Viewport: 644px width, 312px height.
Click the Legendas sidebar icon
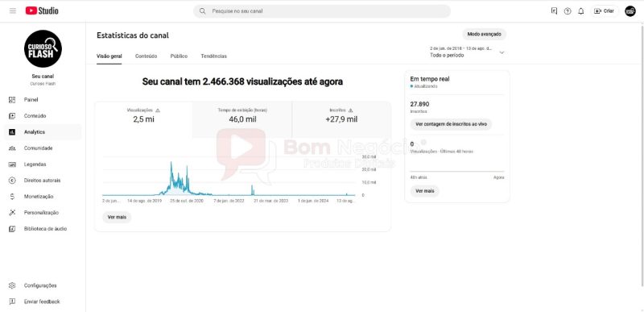pyautogui.click(x=12, y=164)
